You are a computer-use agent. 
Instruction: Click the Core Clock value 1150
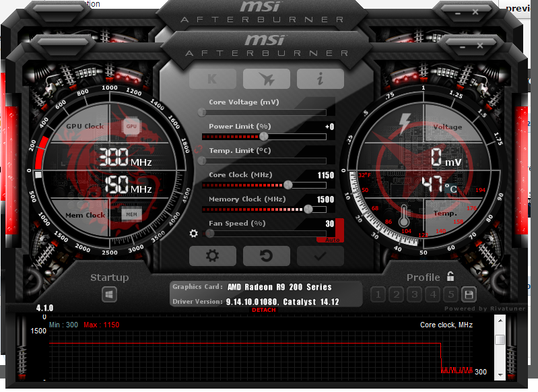[x=326, y=175]
